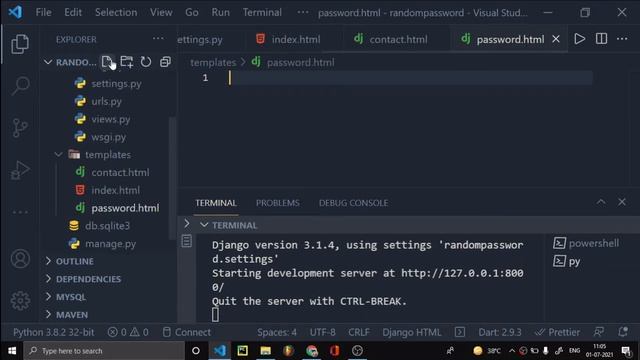The width and height of the screenshot is (640, 360).
Task: Maximize the terminal panel with caret icon
Action: [x=601, y=202]
